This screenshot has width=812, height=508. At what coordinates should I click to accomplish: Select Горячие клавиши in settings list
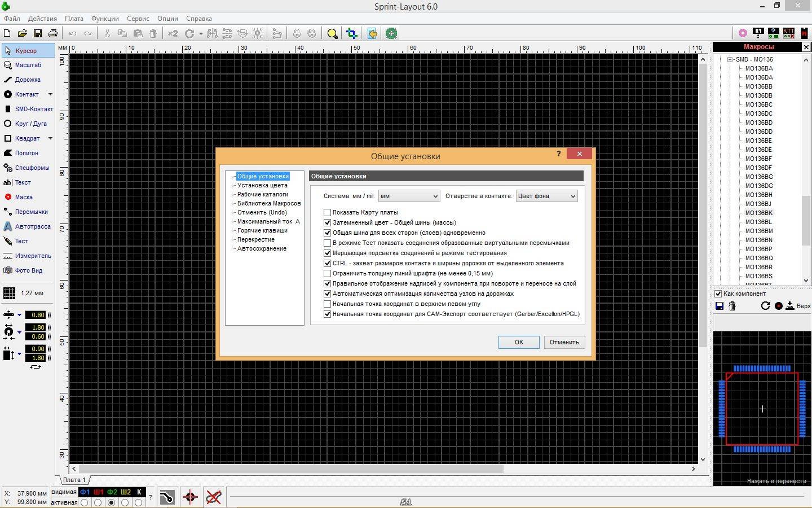click(x=262, y=230)
